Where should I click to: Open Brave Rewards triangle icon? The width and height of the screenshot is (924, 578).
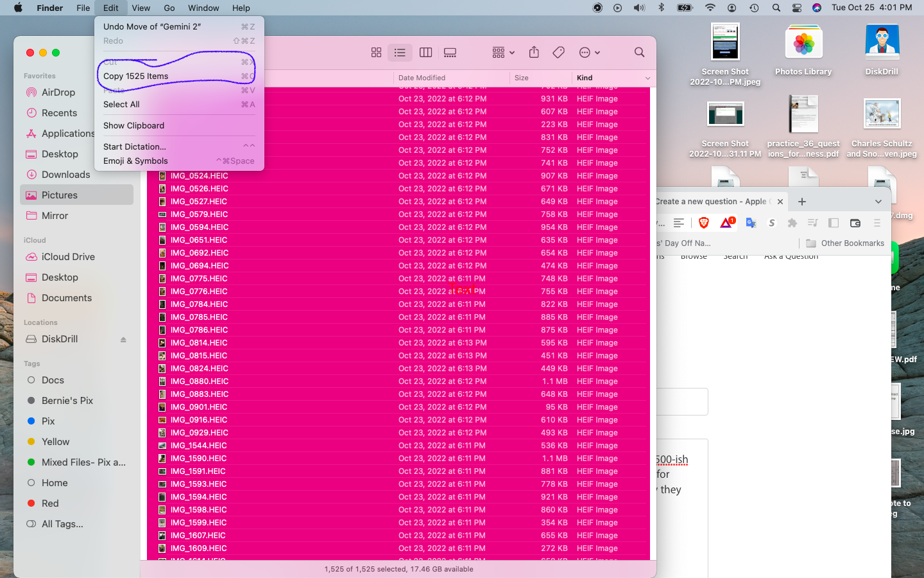727,223
